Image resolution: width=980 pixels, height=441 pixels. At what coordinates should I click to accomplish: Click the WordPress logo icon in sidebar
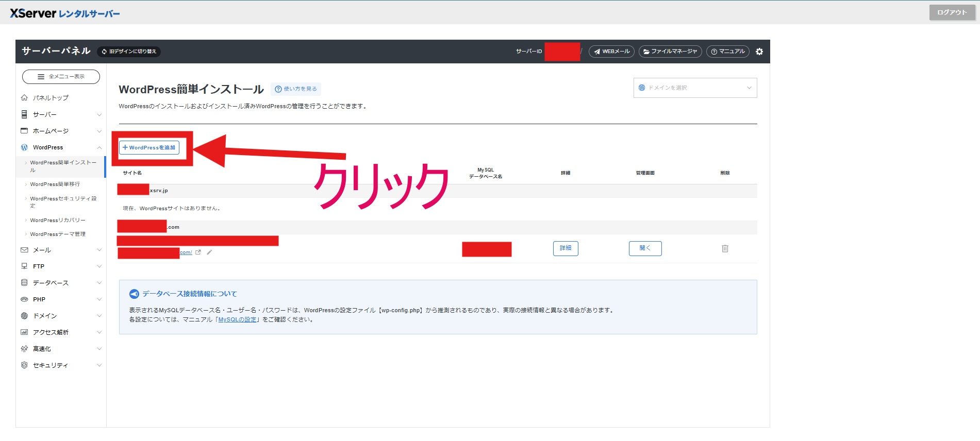click(24, 147)
